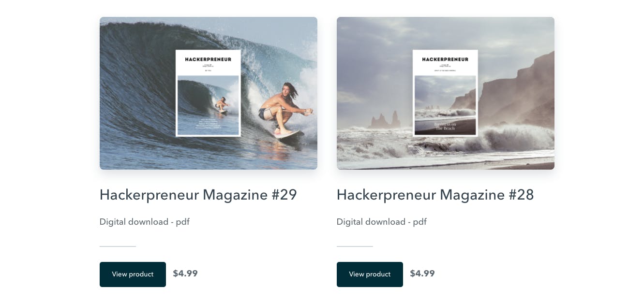Click View product button for Magazine #28
Screen dimensions: 644x303
(370, 274)
